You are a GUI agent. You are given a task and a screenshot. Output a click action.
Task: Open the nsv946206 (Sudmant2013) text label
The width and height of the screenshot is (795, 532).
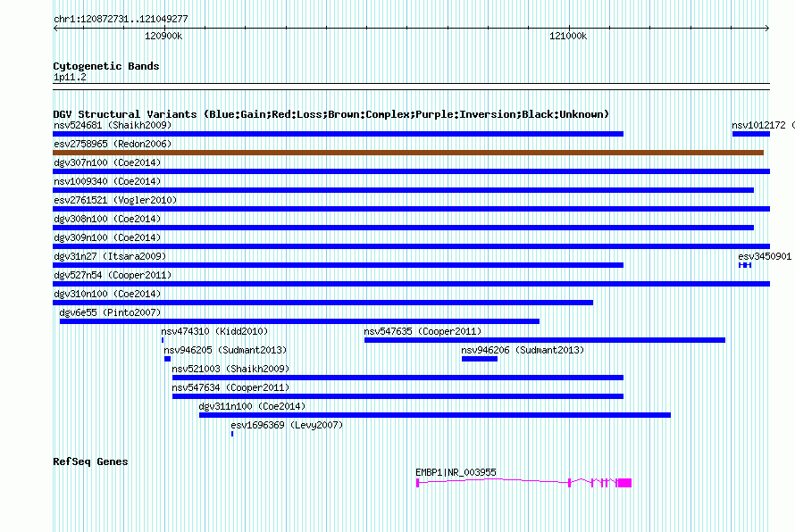(523, 350)
